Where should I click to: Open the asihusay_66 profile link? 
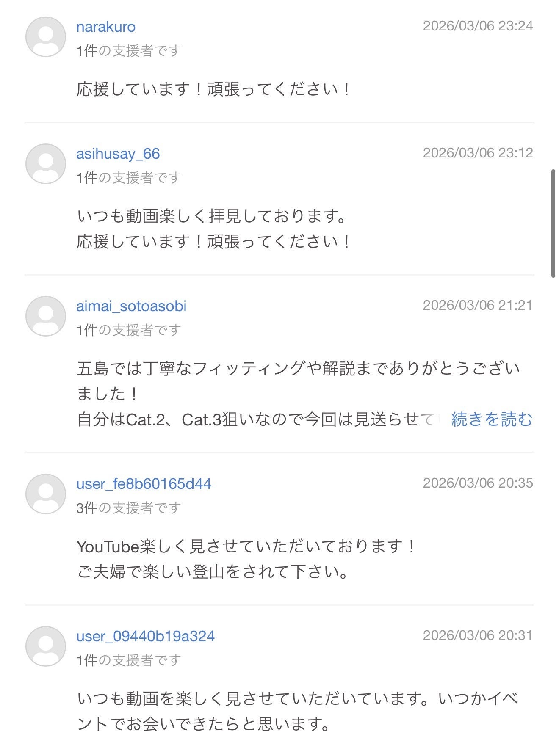[118, 154]
